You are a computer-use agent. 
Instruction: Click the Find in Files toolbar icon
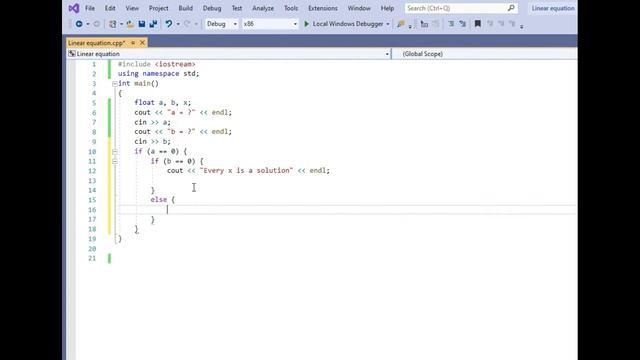click(401, 24)
